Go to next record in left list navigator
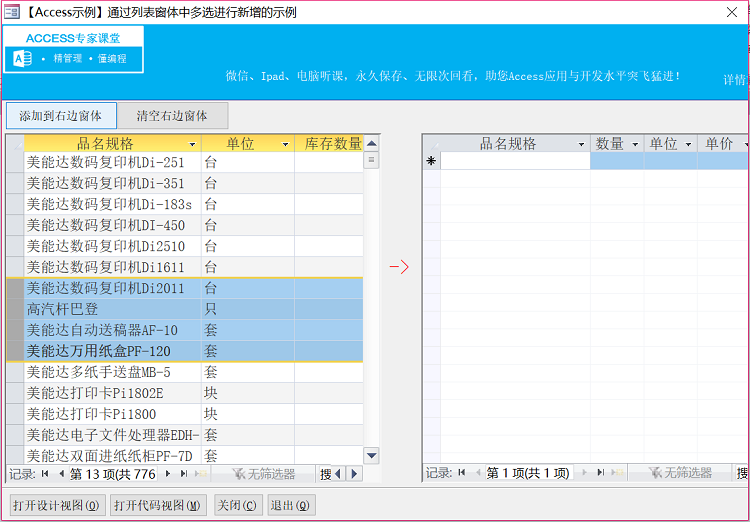The image size is (750, 522). pyautogui.click(x=168, y=474)
